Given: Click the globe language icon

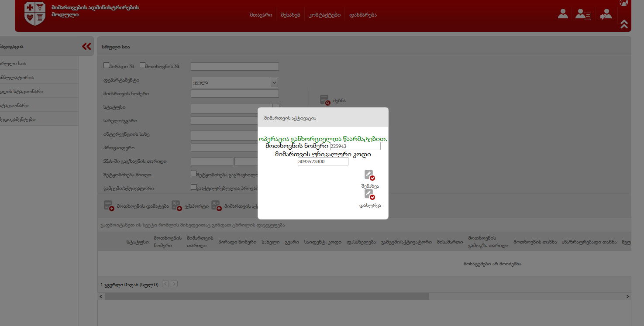Looking at the screenshot, I should click(x=623, y=3).
